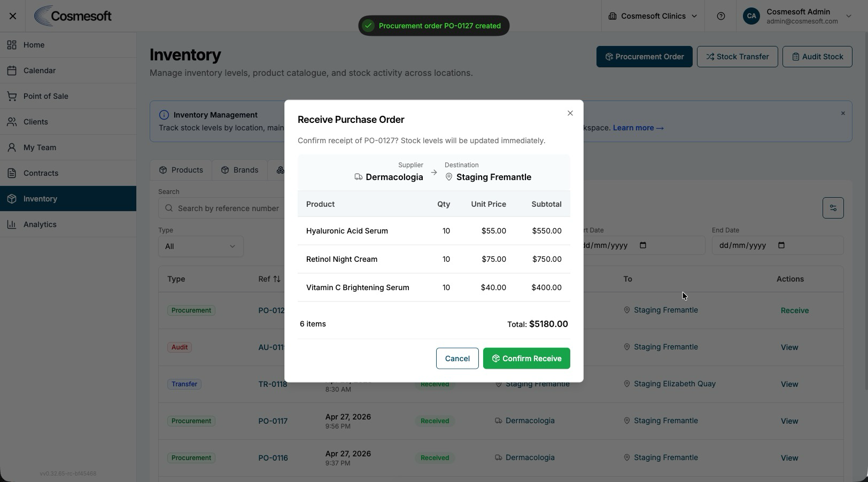Image resolution: width=868 pixels, height=482 pixels.
Task: View the TR-0118 transfer
Action: tap(789, 384)
